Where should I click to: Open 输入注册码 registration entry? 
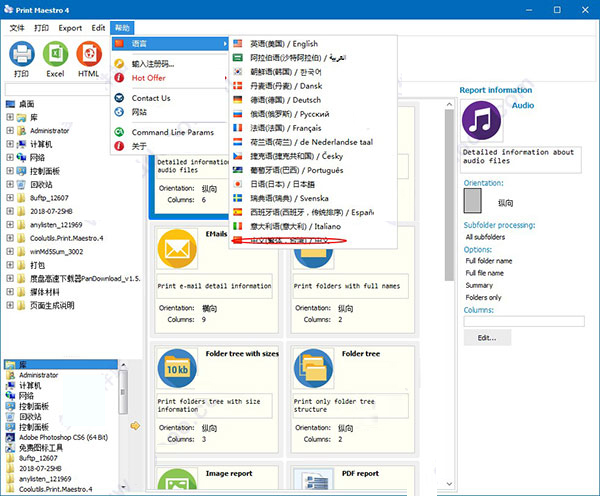click(170, 64)
